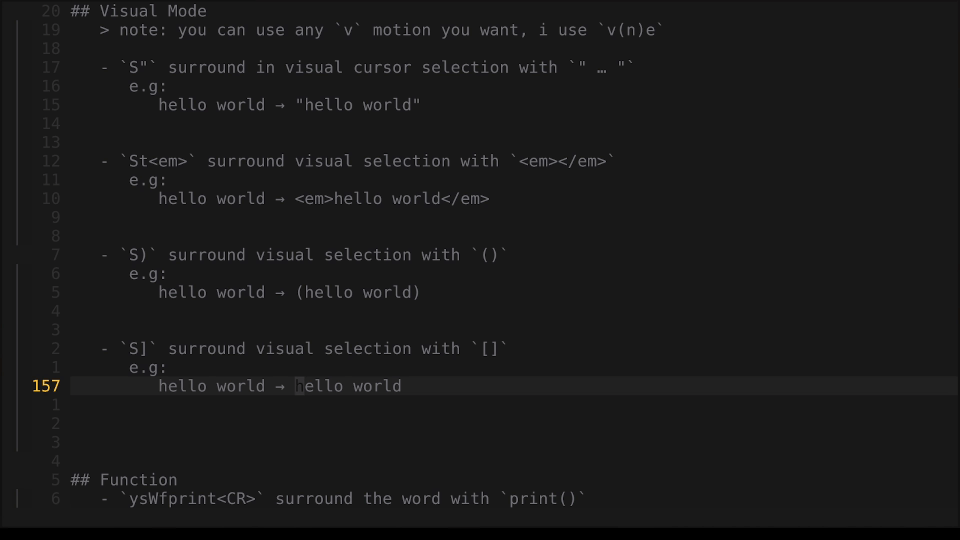The image size is (960, 540).
Task: Click the current line number 157
Action: point(46,386)
